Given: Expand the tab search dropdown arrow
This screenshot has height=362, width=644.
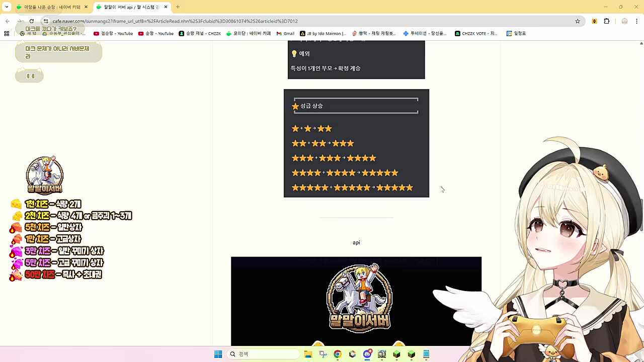Looking at the screenshot, I should (x=7, y=7).
